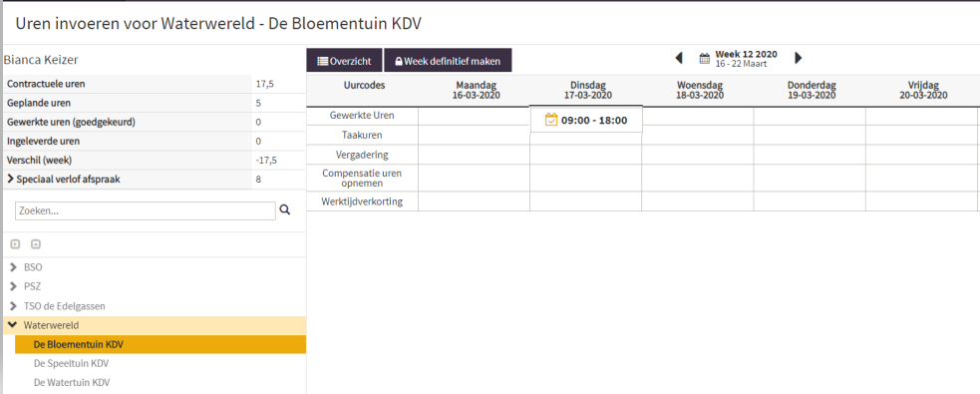Click the planned shift calendar icon on Dinsdag
Screen dimensions: 980x394
point(550,120)
